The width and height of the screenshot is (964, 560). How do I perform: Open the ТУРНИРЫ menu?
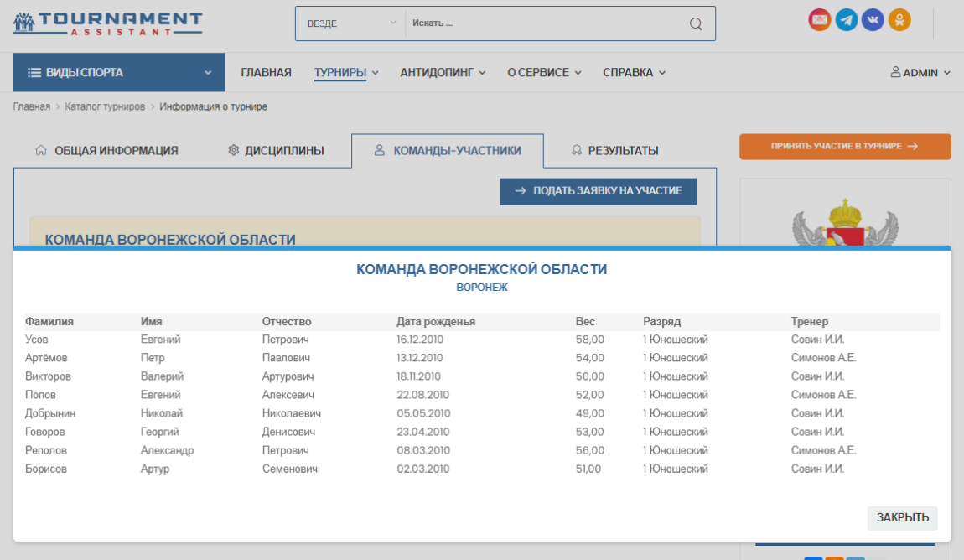pos(346,73)
